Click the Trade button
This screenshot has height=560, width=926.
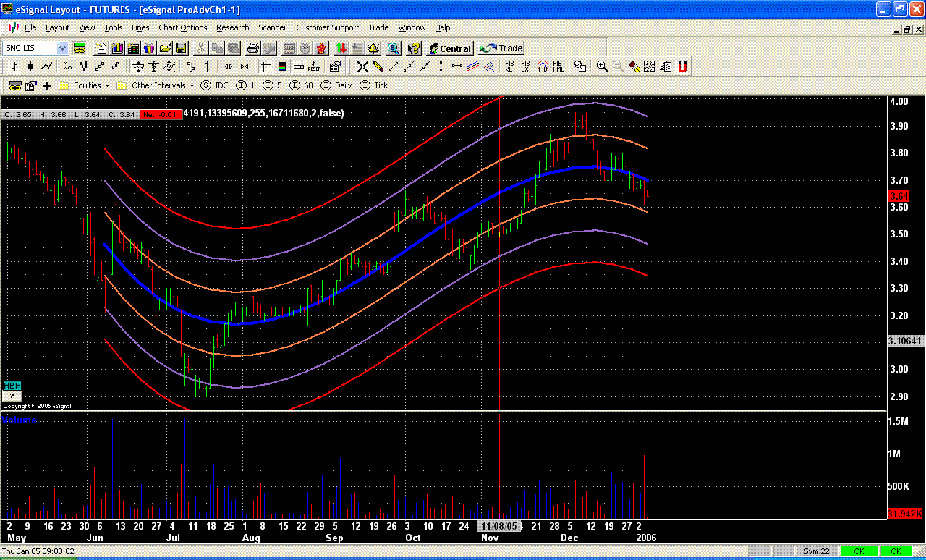point(501,48)
